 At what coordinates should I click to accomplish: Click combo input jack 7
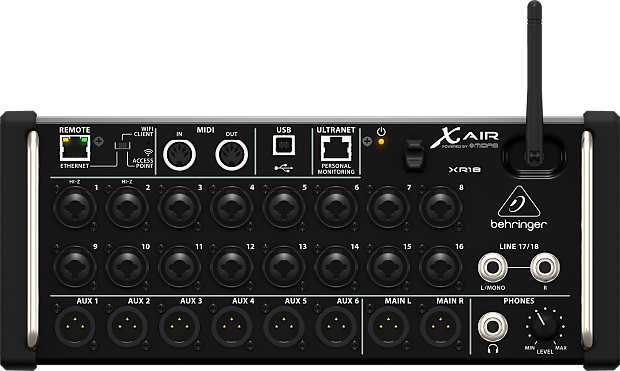[388, 207]
